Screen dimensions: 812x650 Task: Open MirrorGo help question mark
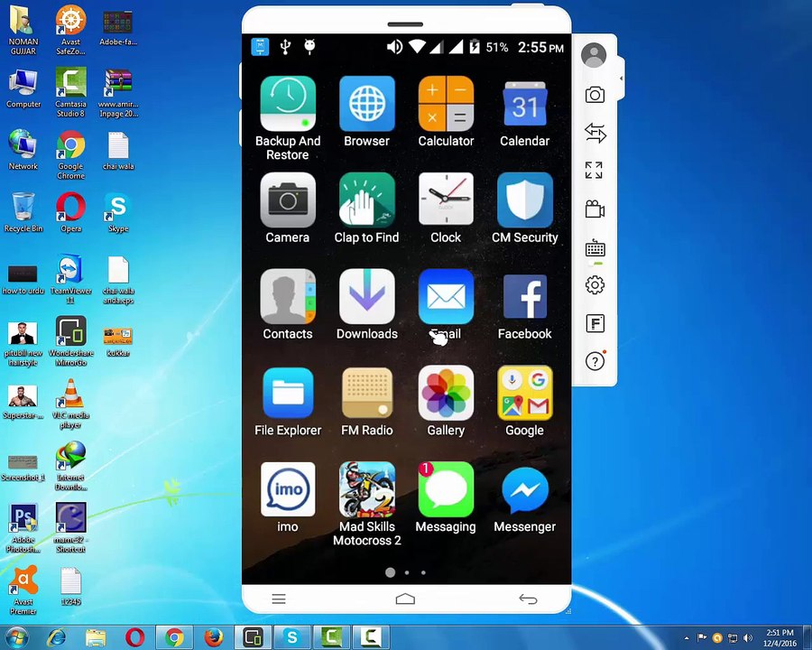point(595,361)
